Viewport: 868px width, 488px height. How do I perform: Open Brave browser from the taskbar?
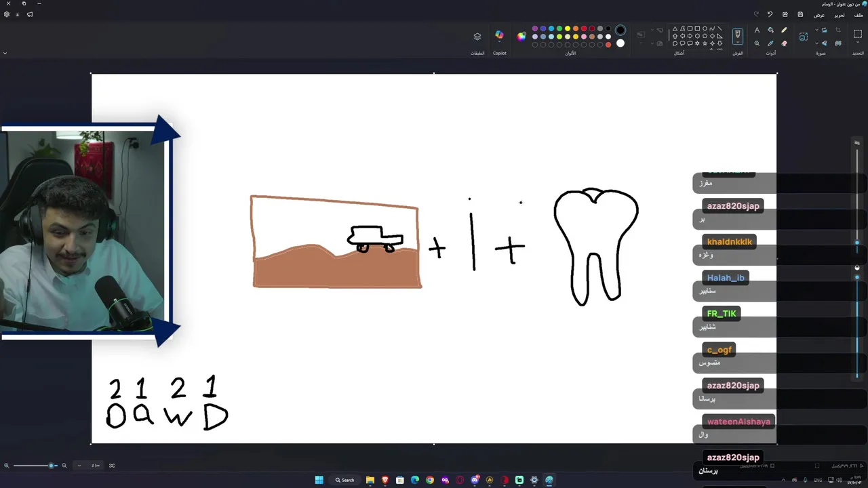[385, 480]
